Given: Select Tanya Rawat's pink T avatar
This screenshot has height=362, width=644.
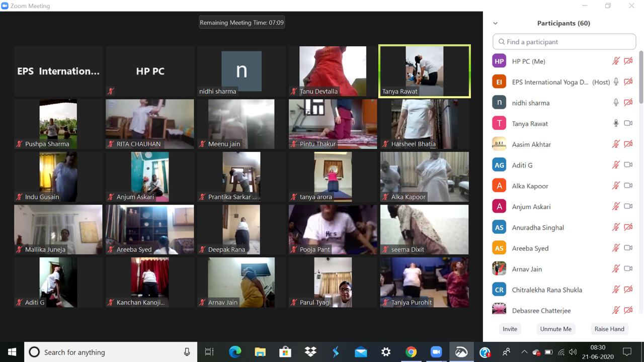Looking at the screenshot, I should pyautogui.click(x=499, y=123).
